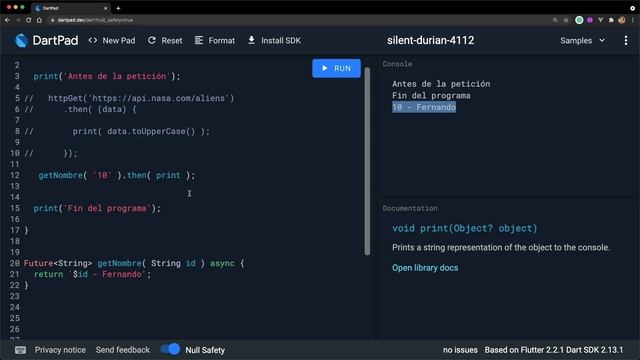Click the pad title silent-durian-4112
640x360 pixels.
click(431, 40)
